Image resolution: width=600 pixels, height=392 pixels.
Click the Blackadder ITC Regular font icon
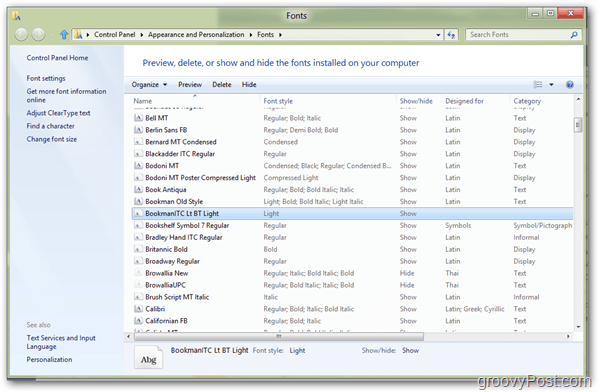point(139,154)
